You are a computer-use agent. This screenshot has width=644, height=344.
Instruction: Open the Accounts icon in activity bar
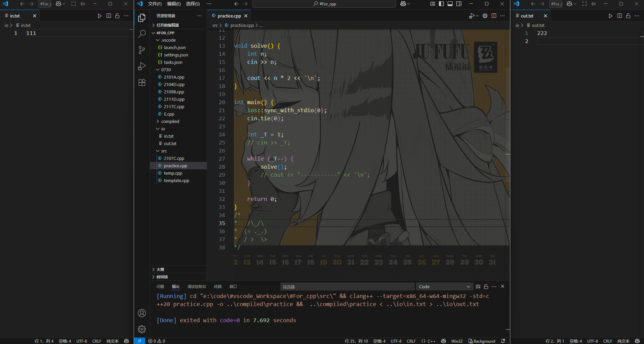coord(142,313)
